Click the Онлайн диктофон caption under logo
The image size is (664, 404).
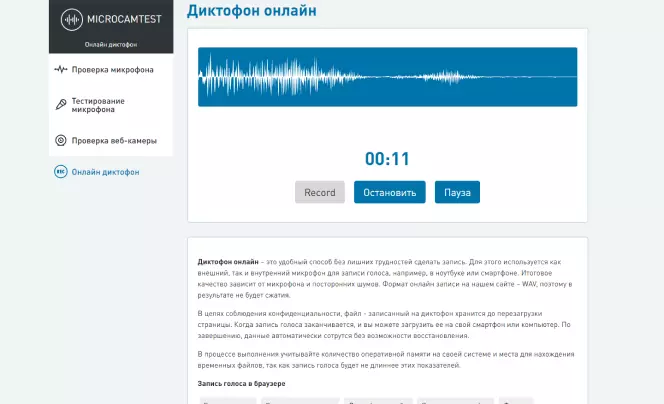pos(111,44)
